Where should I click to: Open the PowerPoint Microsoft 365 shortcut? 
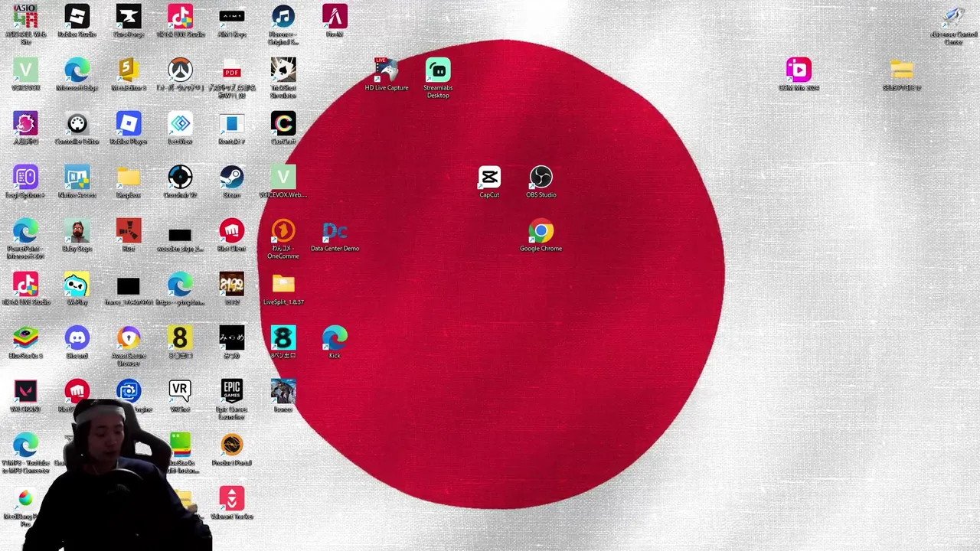click(25, 231)
